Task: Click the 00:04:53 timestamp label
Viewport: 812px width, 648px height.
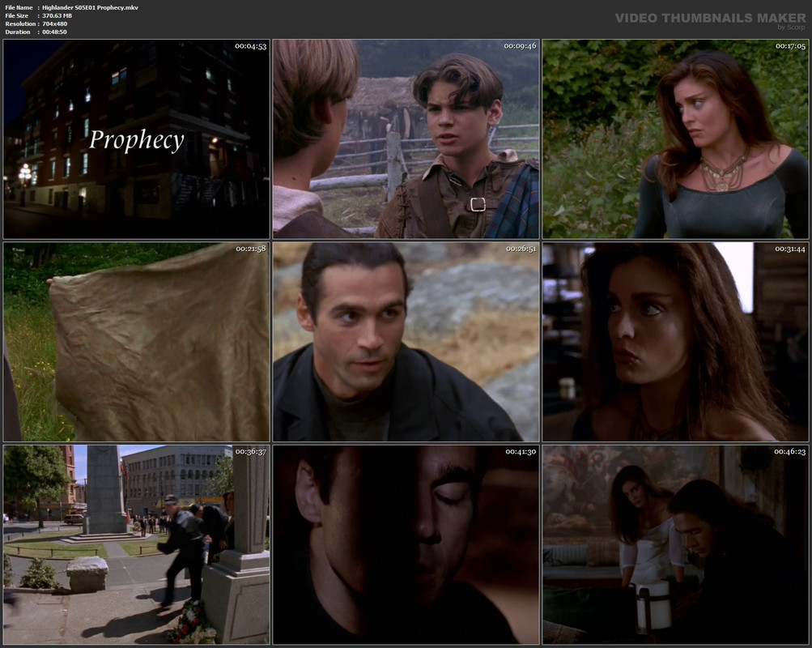Action: coord(251,46)
